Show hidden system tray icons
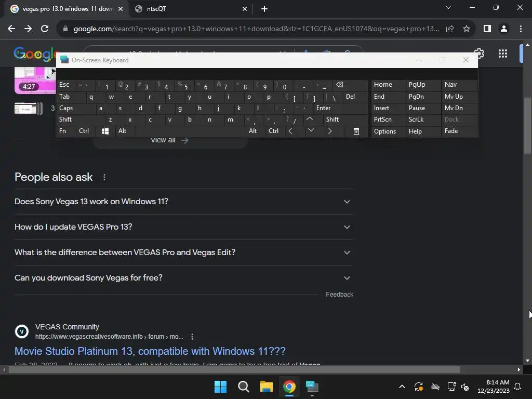The height and width of the screenshot is (399, 532). click(402, 387)
